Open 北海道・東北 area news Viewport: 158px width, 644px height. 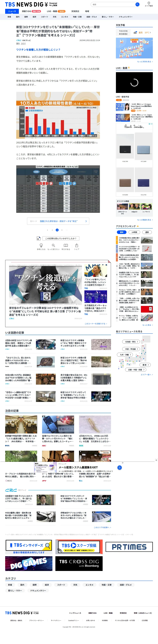(x=131, y=342)
